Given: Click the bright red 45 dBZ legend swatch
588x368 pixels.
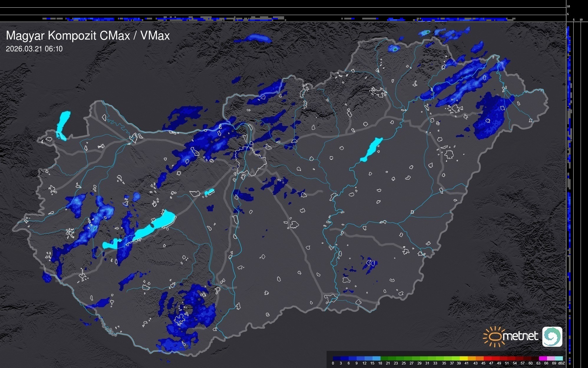Looking at the screenshot, I should [487, 358].
